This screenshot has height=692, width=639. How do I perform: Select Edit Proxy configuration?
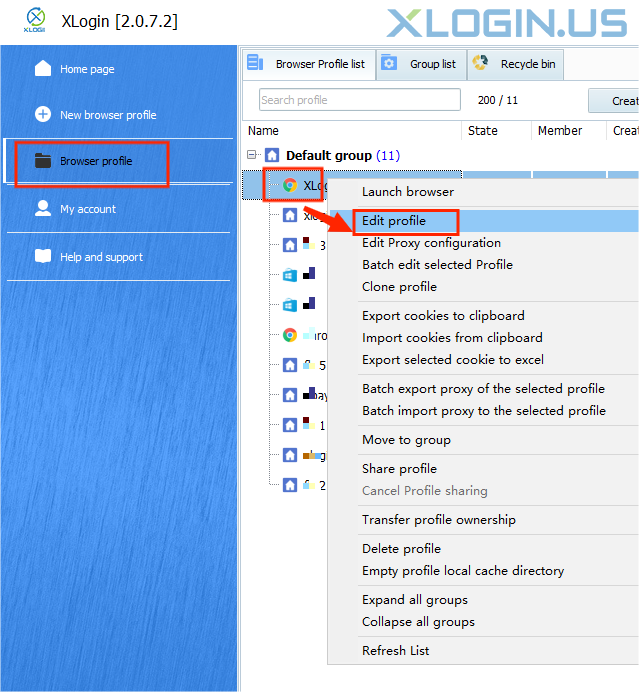(431, 243)
